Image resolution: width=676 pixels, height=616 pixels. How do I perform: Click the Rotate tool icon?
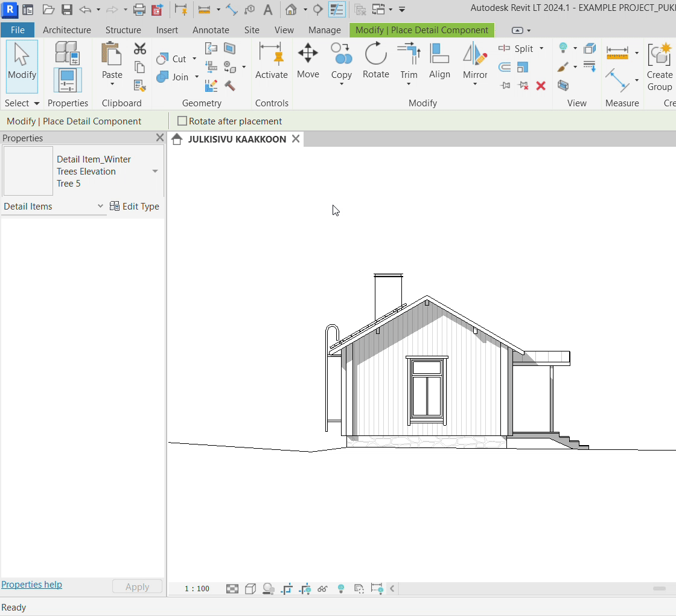pyautogui.click(x=375, y=60)
